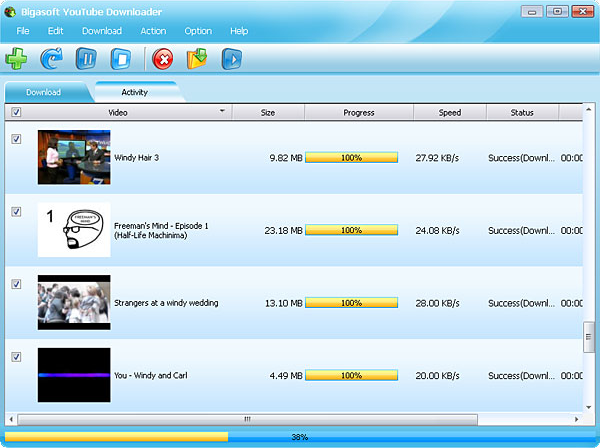The width and height of the screenshot is (600, 448).
Task: Select the Windy Hair 3 thumbnail
Action: tap(74, 157)
